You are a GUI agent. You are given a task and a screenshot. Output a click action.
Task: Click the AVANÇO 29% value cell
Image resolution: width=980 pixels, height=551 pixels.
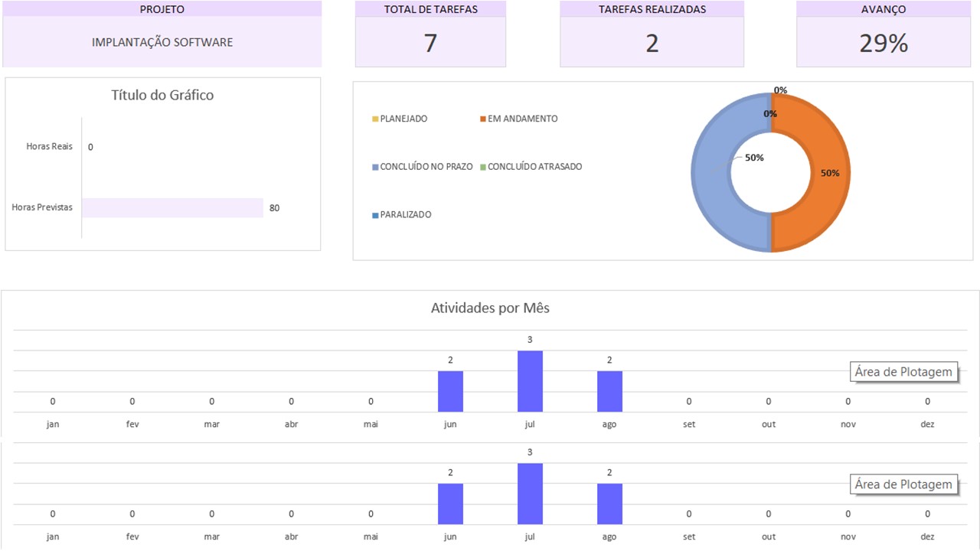coord(884,43)
